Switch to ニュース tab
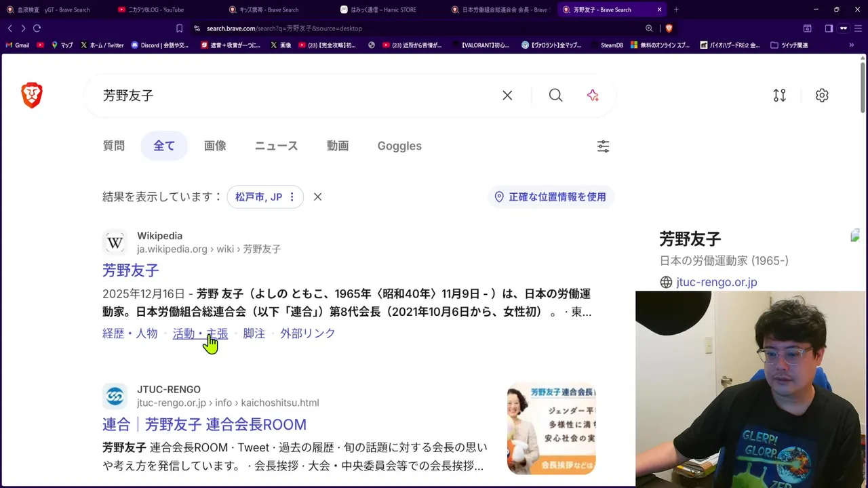Image resolution: width=868 pixels, height=488 pixels. coord(276,146)
